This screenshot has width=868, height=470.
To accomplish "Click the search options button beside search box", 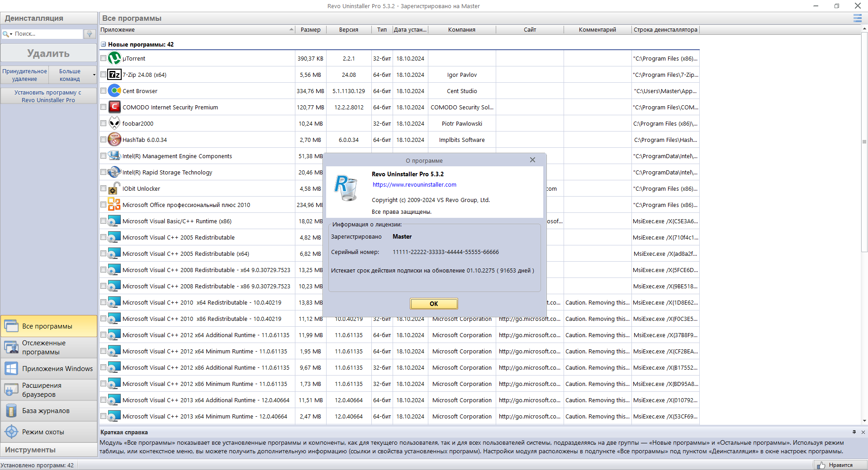I will click(90, 34).
